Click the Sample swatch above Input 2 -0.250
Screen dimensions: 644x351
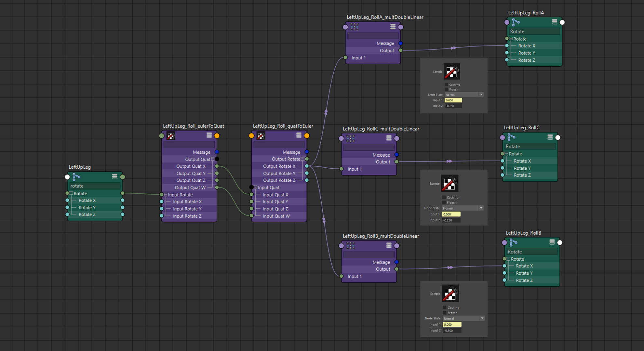449,183
